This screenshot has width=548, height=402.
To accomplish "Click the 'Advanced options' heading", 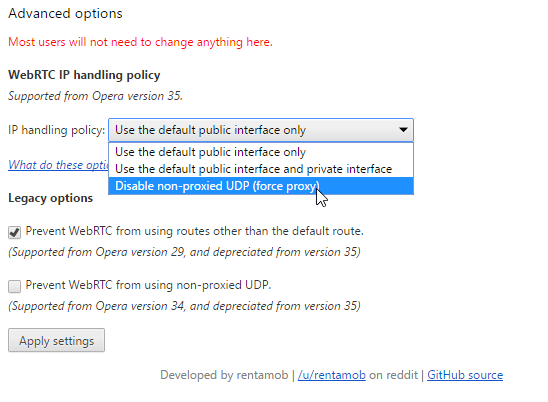I will pyautogui.click(x=65, y=13).
